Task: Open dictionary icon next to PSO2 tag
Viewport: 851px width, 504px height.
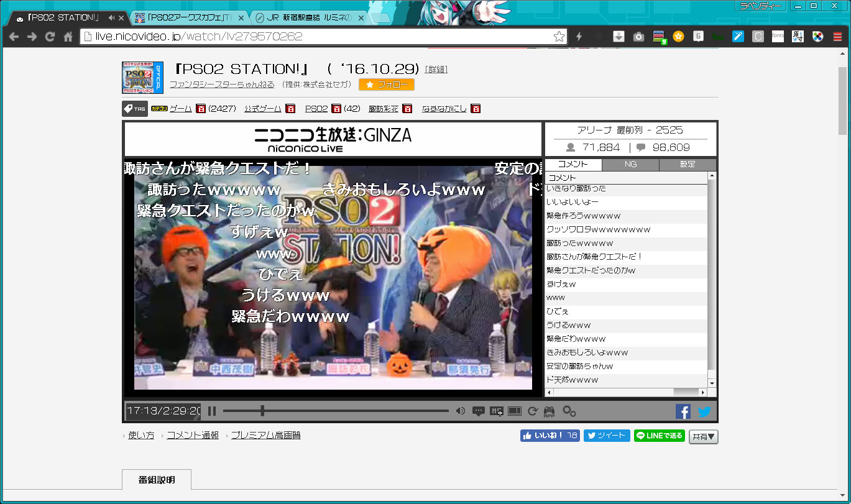Action: 336,109
